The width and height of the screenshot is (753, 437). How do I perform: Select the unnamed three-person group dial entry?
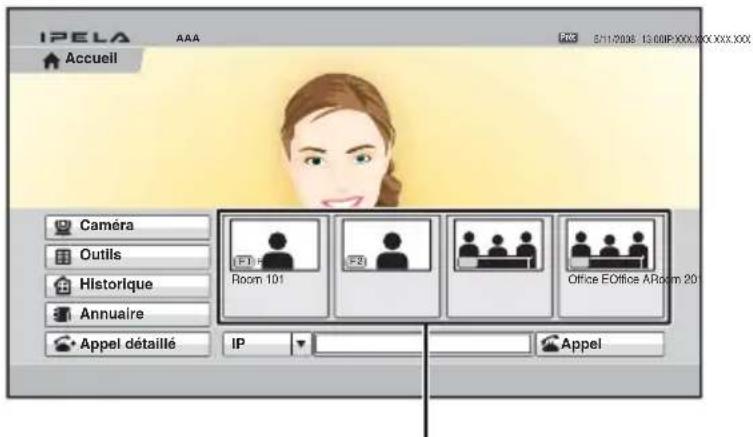click(499, 267)
